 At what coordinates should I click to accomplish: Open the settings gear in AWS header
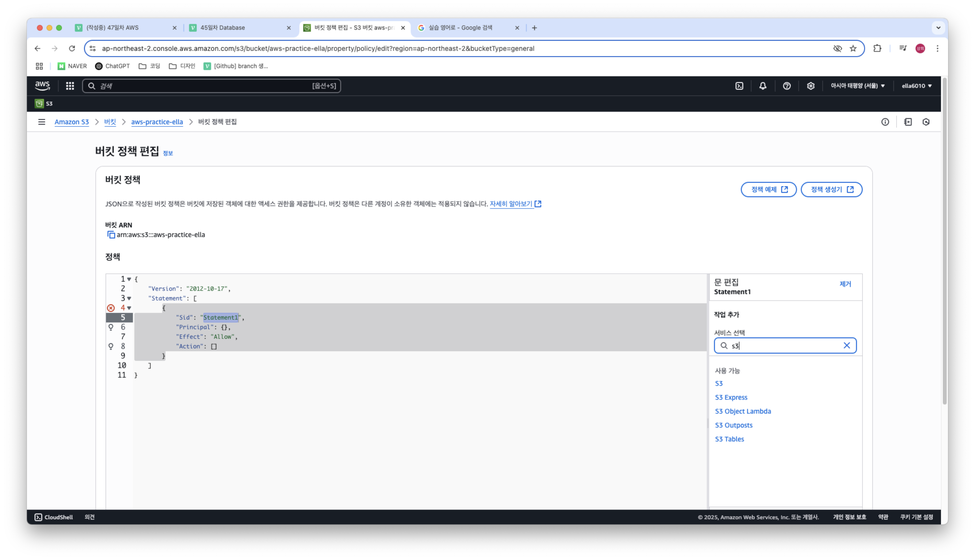[810, 86]
